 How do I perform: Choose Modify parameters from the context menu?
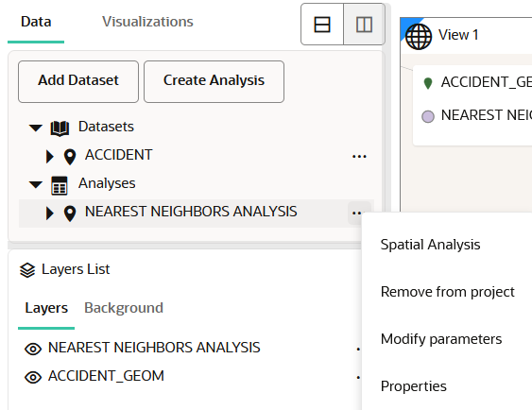click(x=441, y=339)
